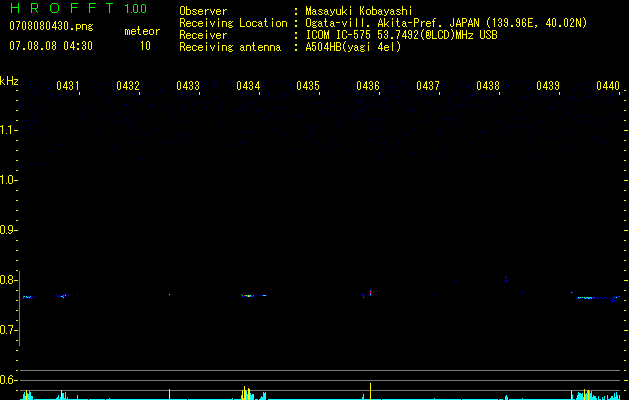The image size is (629, 400).
Task: Click the 1.0 kHz axis label
Action: 7,180
